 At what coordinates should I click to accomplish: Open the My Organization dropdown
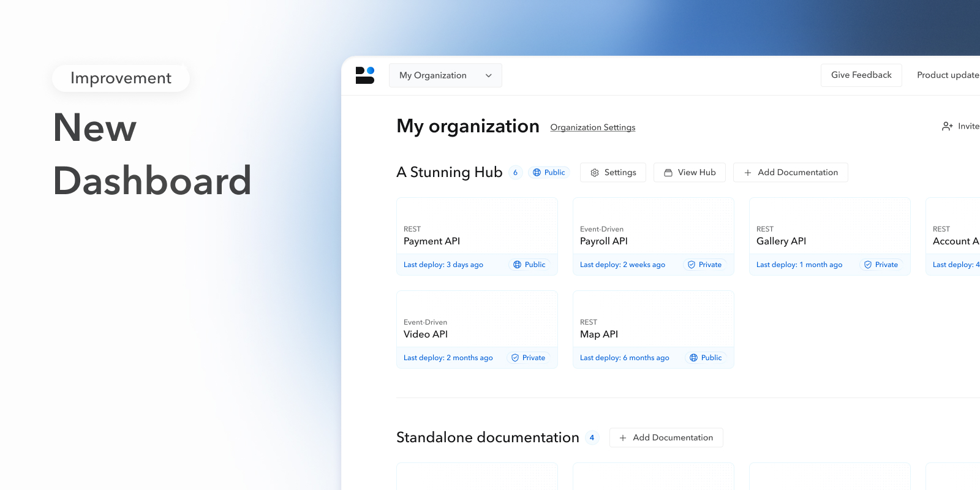pyautogui.click(x=445, y=75)
